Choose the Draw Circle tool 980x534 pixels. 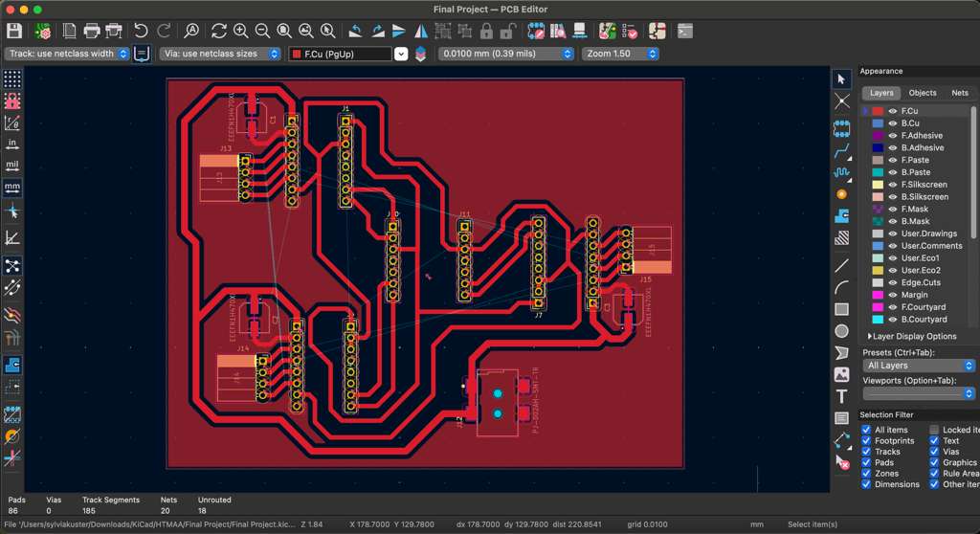click(x=841, y=331)
